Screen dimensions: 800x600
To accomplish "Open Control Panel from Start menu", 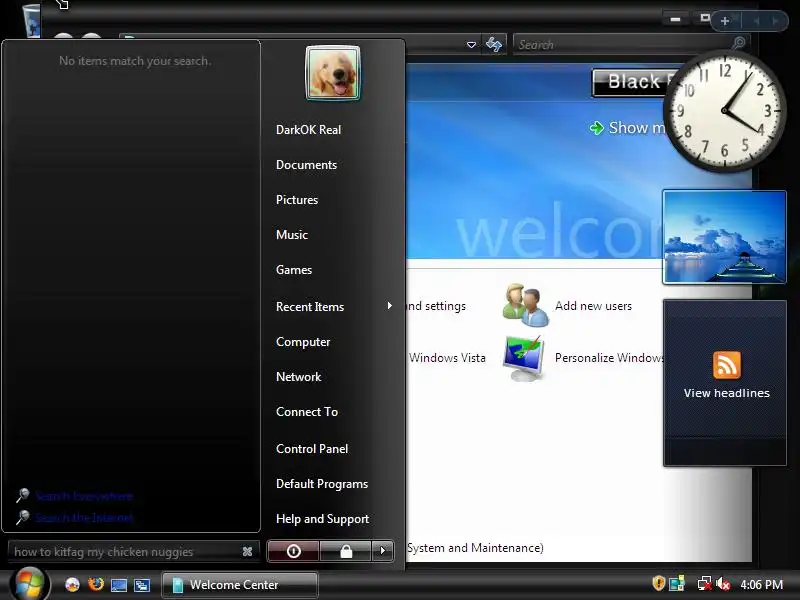I will pyautogui.click(x=312, y=448).
